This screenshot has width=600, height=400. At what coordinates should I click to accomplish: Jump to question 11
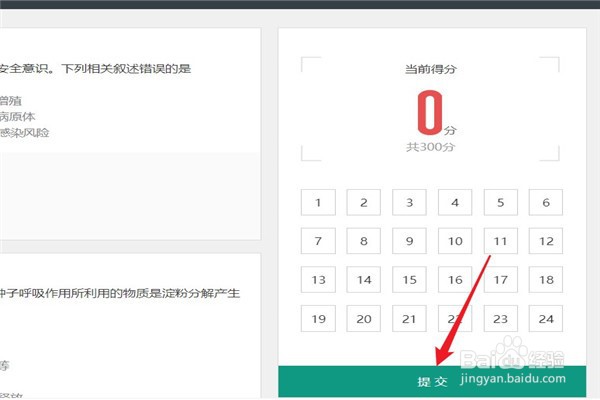(x=501, y=241)
